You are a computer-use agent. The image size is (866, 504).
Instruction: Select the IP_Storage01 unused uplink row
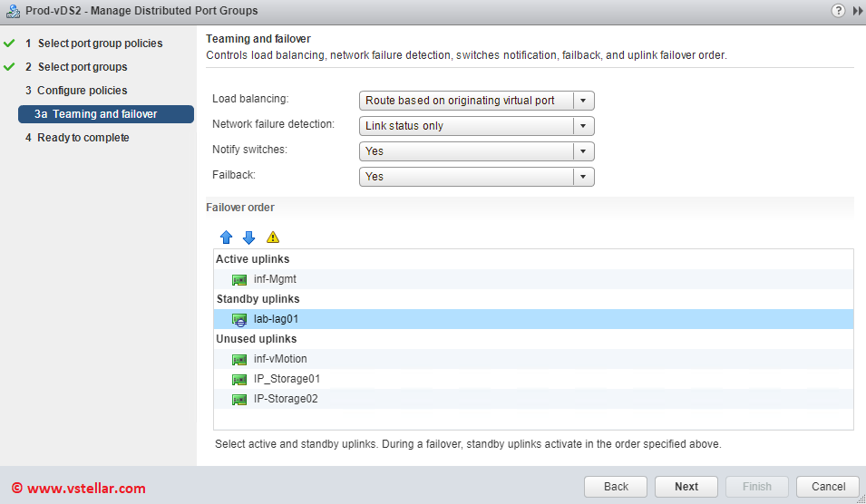click(533, 379)
